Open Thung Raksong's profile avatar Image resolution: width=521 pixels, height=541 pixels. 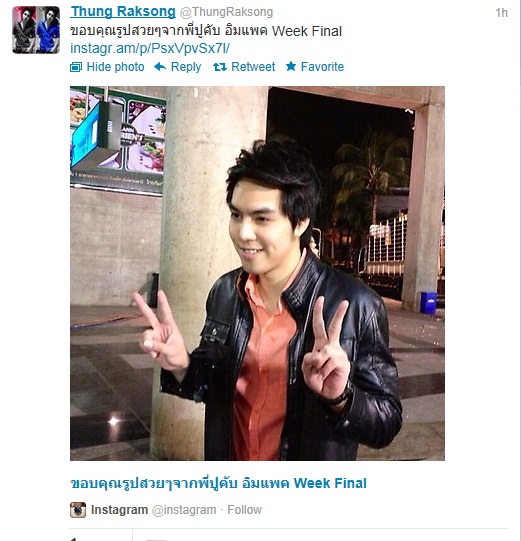click(x=36, y=30)
